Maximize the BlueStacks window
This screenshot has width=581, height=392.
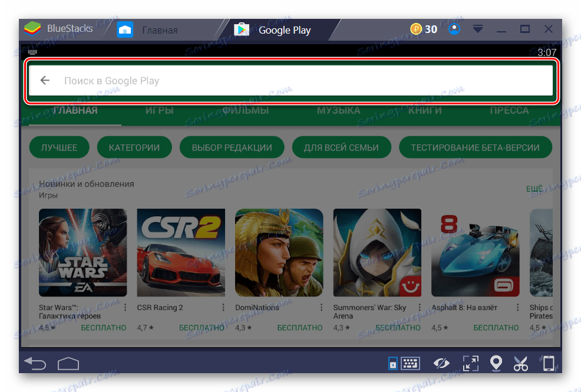click(524, 29)
